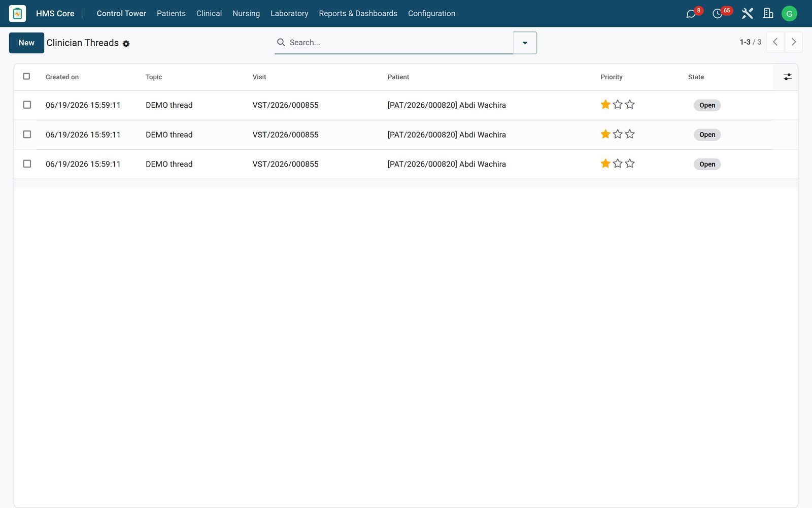Open the company building switcher icon
Viewport: 812px width, 508px height.
pos(768,14)
